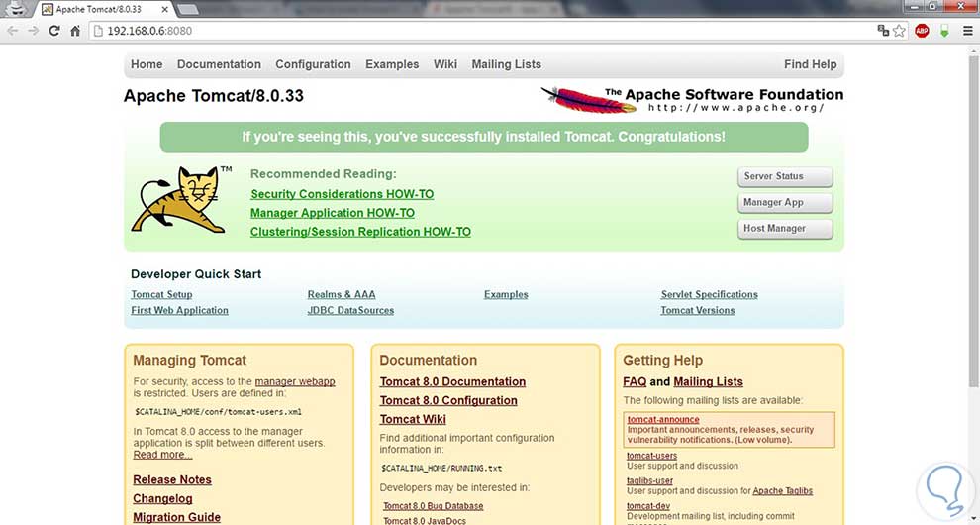The image size is (980, 525).
Task: Select the $CATALINA_HOME/conf/tomcat-users.xml path text
Action: pos(219,412)
